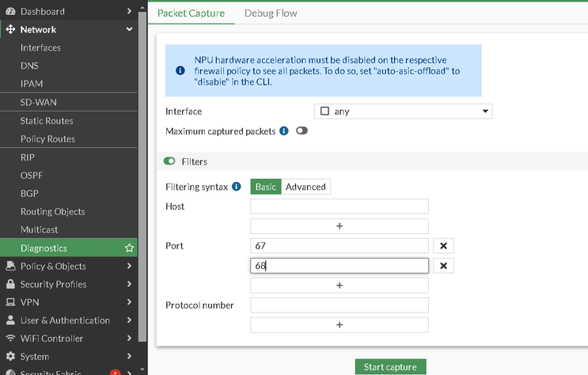Viewport: 588px width, 375px height.
Task: Add another Port filter field
Action: pos(340,285)
